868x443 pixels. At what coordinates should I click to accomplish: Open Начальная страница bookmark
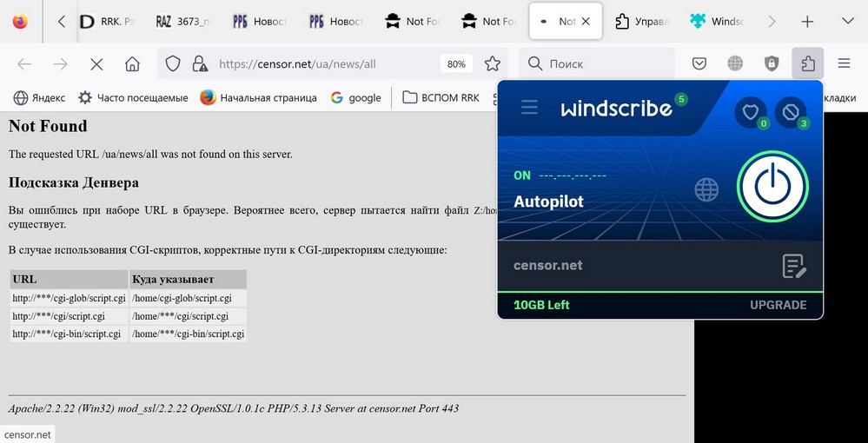pyautogui.click(x=259, y=98)
